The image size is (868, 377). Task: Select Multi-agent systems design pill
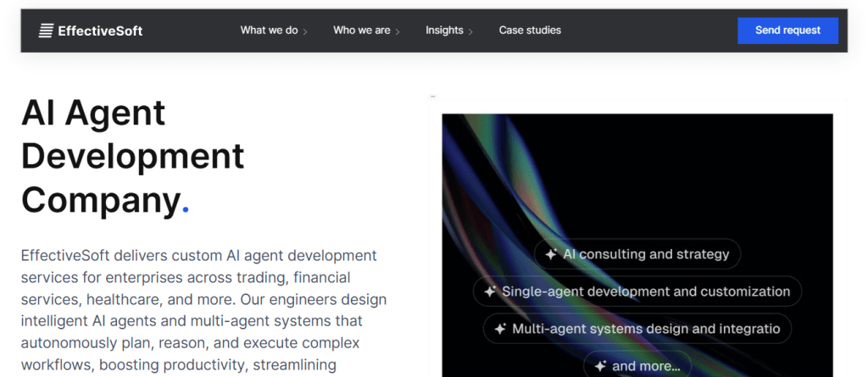click(637, 329)
